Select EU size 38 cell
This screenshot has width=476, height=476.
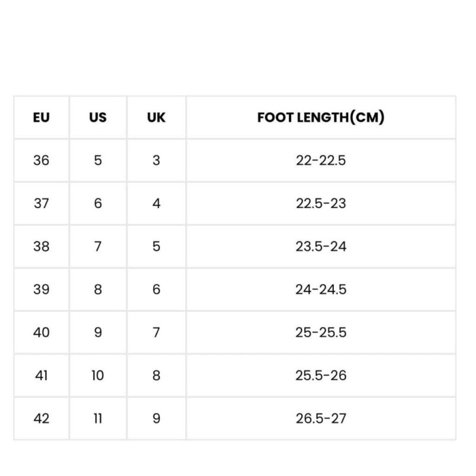coord(42,247)
